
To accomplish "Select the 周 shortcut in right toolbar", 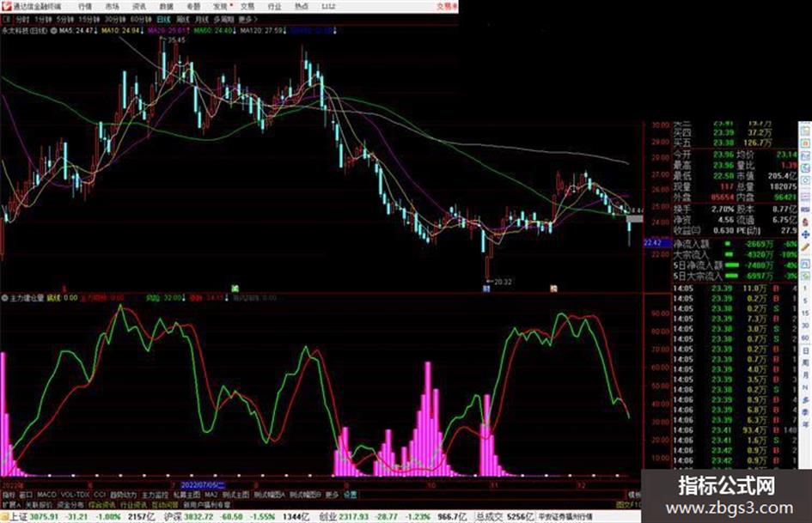I will (x=805, y=363).
